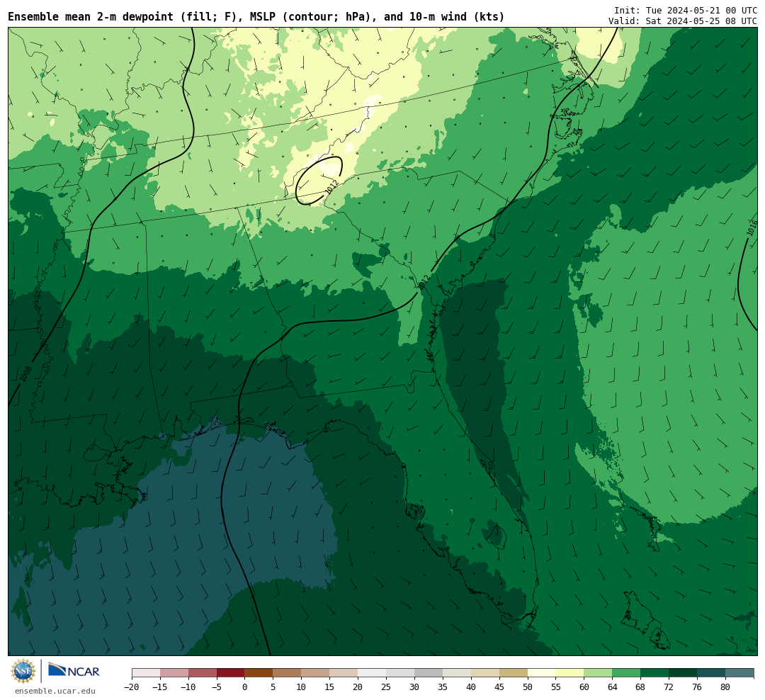This screenshot has width=765, height=700.
Task: Click the -5 legend tick label
Action: (x=217, y=687)
